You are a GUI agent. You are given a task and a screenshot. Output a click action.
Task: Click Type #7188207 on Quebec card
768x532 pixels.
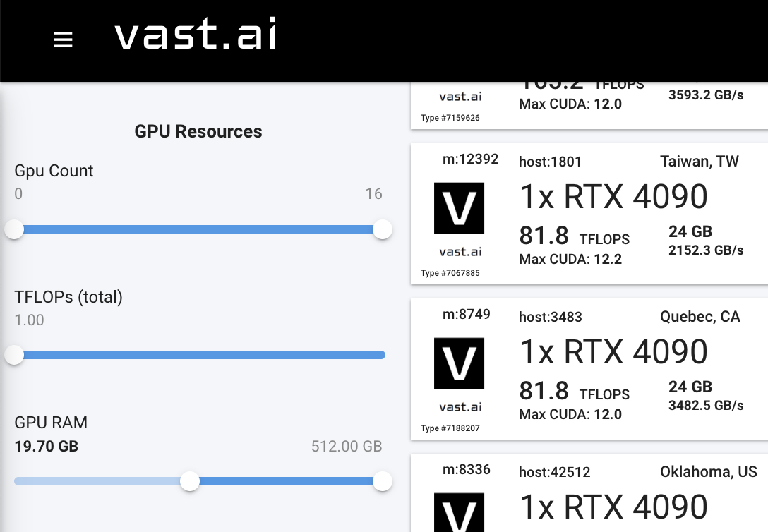(x=450, y=428)
